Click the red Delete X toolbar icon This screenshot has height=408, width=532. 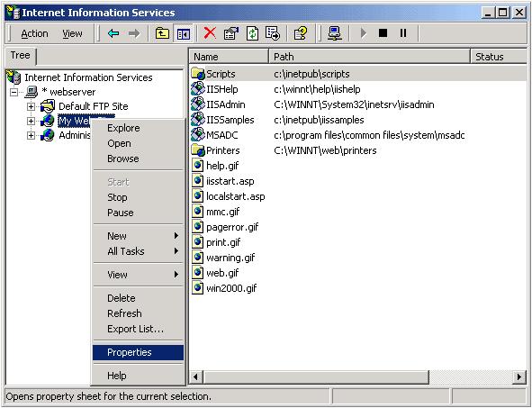click(x=210, y=33)
